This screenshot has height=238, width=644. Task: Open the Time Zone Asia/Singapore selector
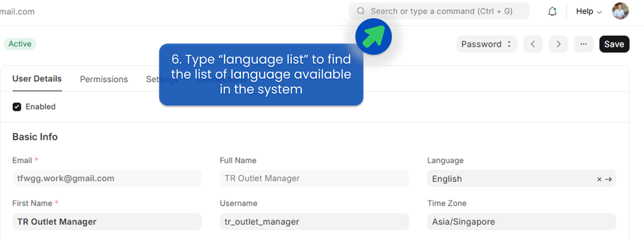pyautogui.click(x=521, y=222)
